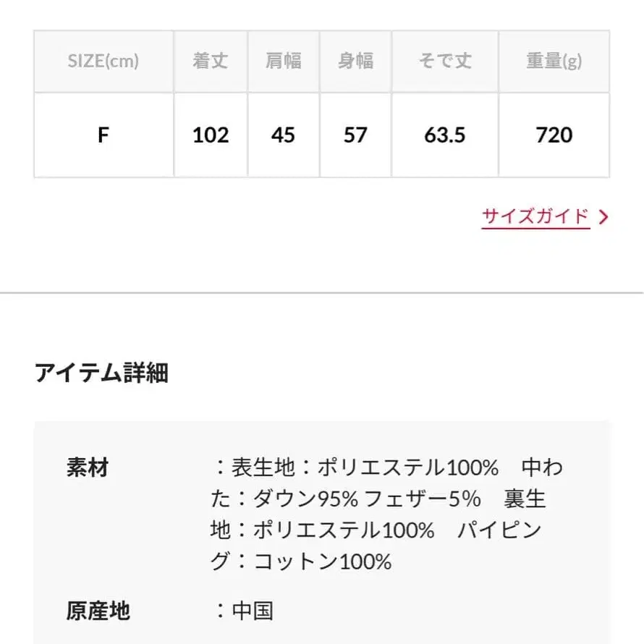This screenshot has width=644, height=644.
Task: Click the 720 weight value
Action: pos(554,135)
